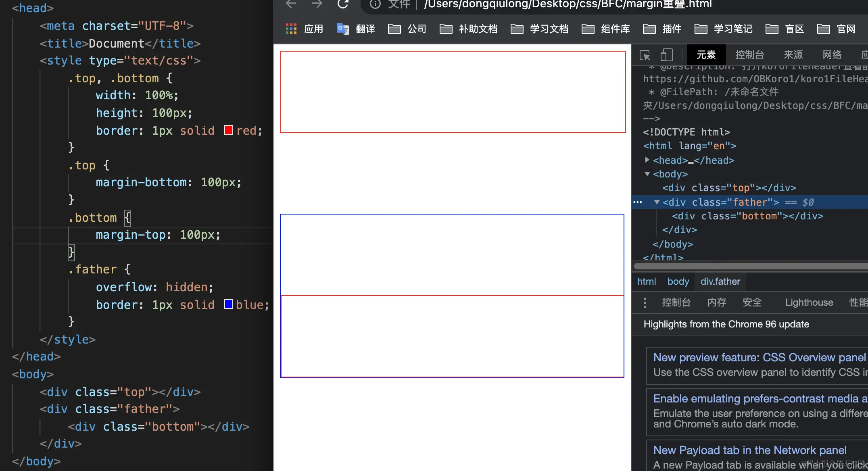Click the elements panel horizontal scrollbar
868x471 pixels.
click(750, 266)
